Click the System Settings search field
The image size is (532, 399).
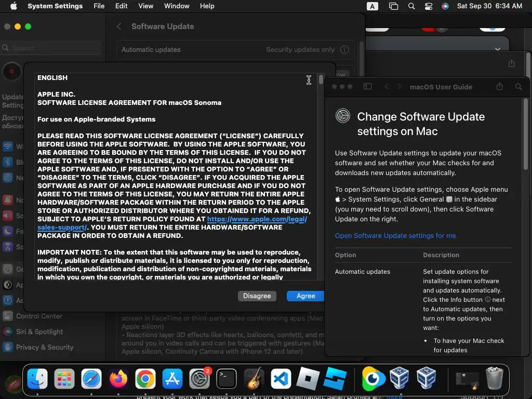[x=51, y=48]
